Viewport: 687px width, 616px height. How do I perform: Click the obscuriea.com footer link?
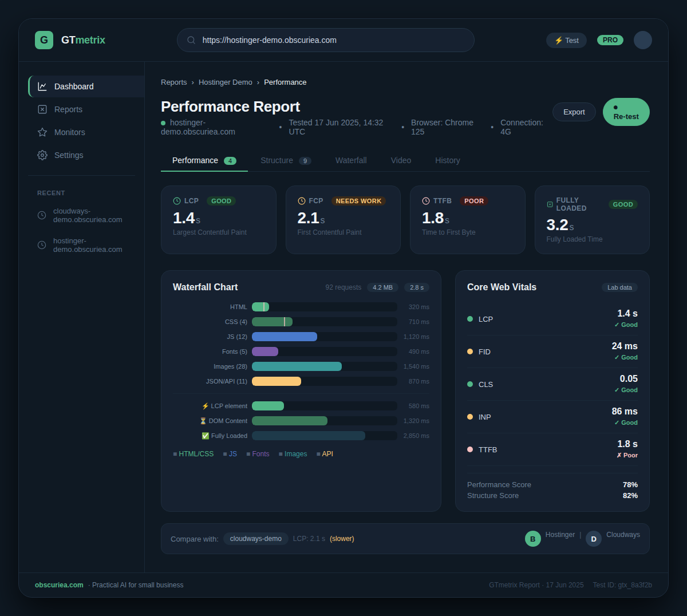[x=59, y=585]
